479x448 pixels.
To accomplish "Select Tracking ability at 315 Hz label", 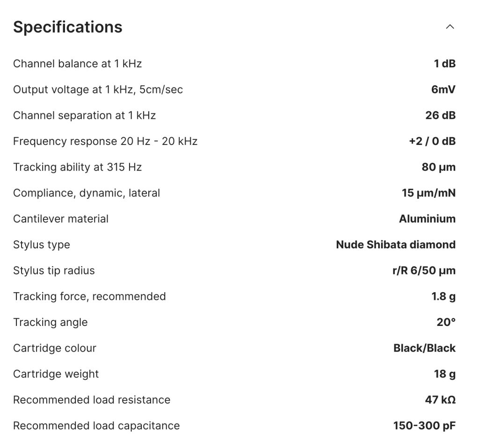I will 77,167.
